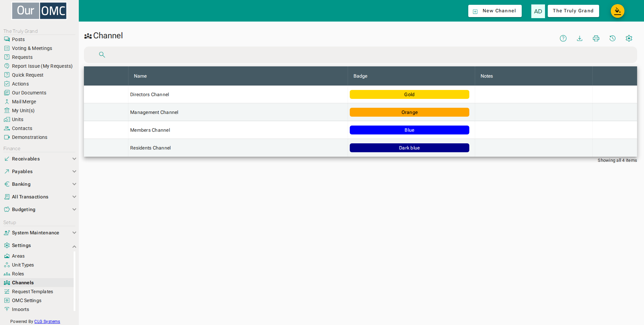Click the download export icon
This screenshot has width=644, height=325.
(580, 38)
